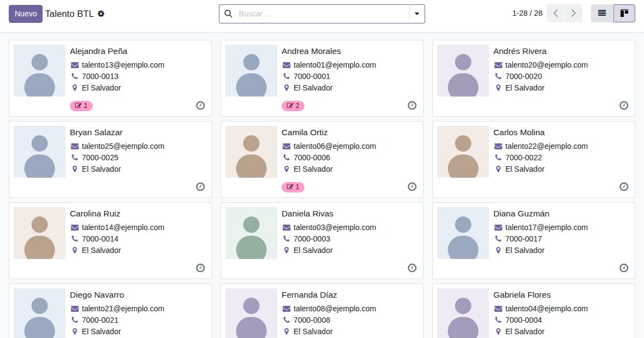Click envelope icon beside talento21@ejemplo.com
This screenshot has height=338, width=644.
75,309
